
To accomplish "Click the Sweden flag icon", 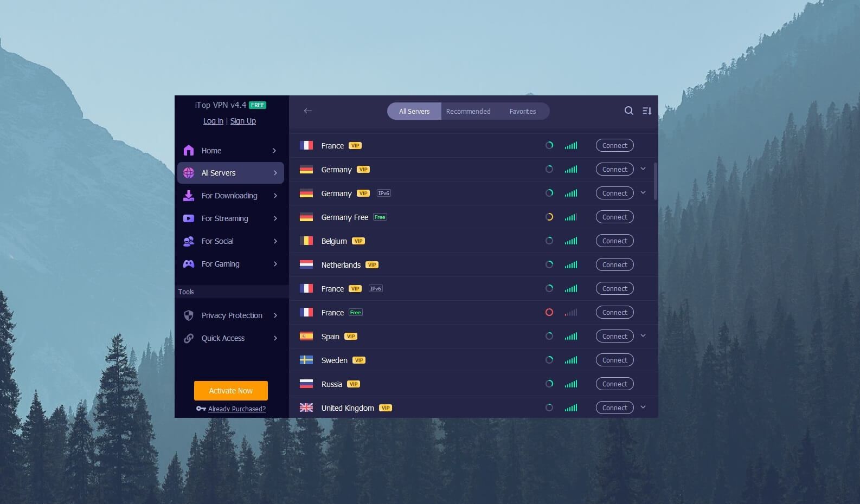I will pos(306,360).
